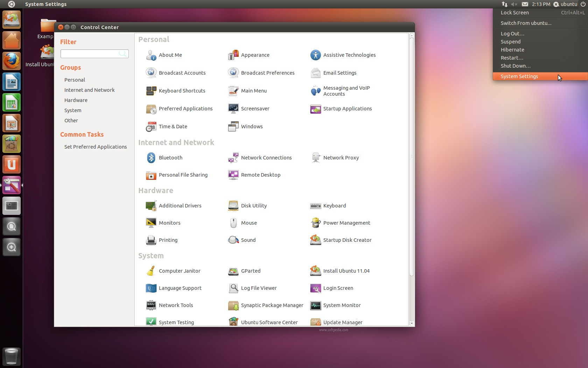Filter by the Personal group
Screen dimensions: 588x368
point(75,80)
